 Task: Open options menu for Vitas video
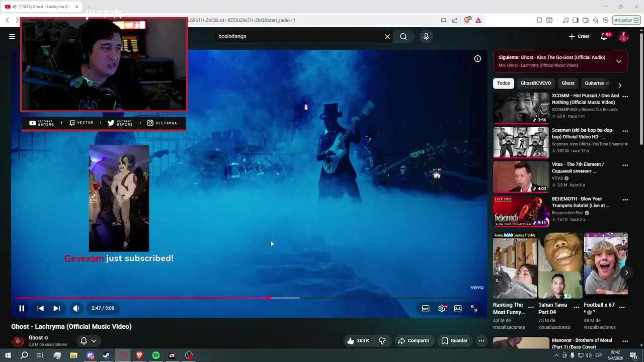point(625,165)
